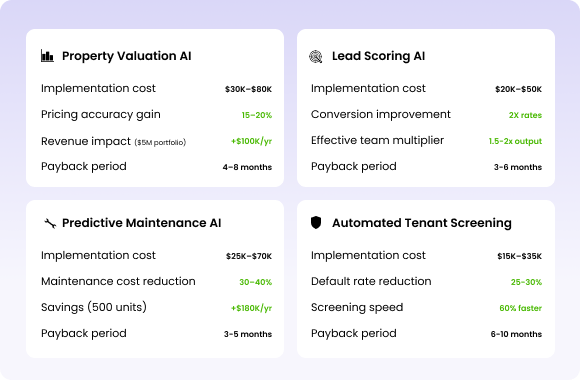Click Payback period label in Predictive Maintenance card
This screenshot has width=580, height=380.
(x=84, y=333)
